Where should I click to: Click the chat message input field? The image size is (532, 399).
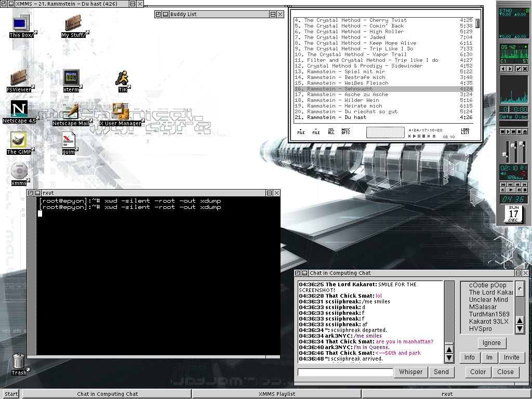pyautogui.click(x=345, y=372)
